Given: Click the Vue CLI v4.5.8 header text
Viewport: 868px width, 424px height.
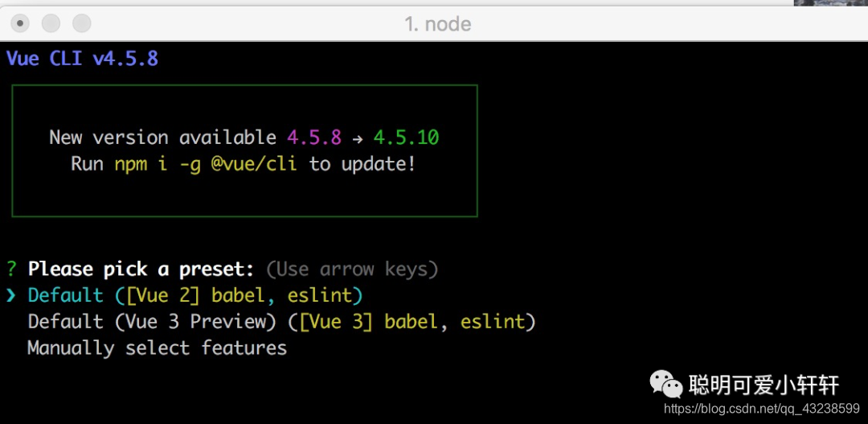Looking at the screenshot, I should 83,58.
